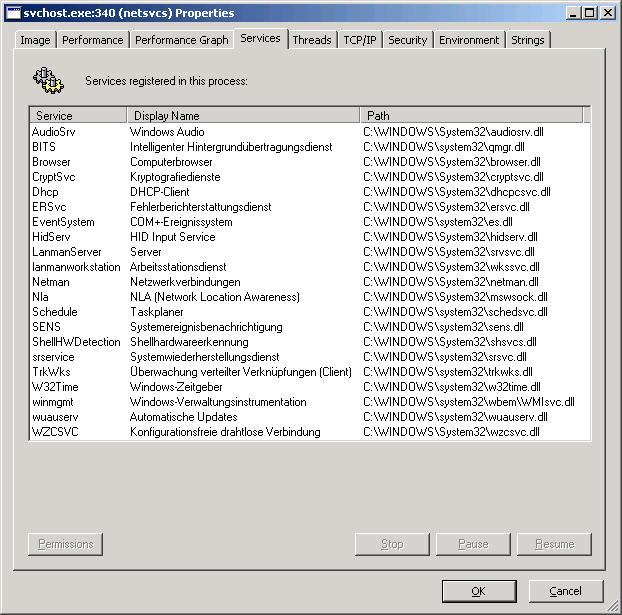Select the EventSystem service row
Image resolution: width=622 pixels, height=615 pixels.
(309, 222)
